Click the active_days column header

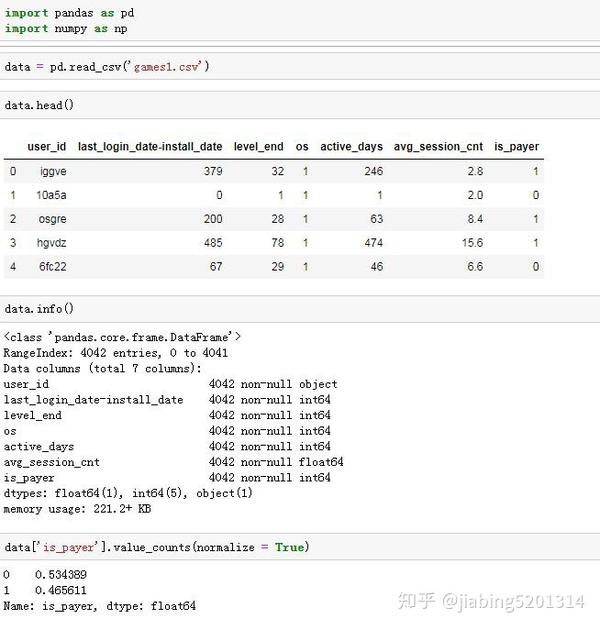351,147
